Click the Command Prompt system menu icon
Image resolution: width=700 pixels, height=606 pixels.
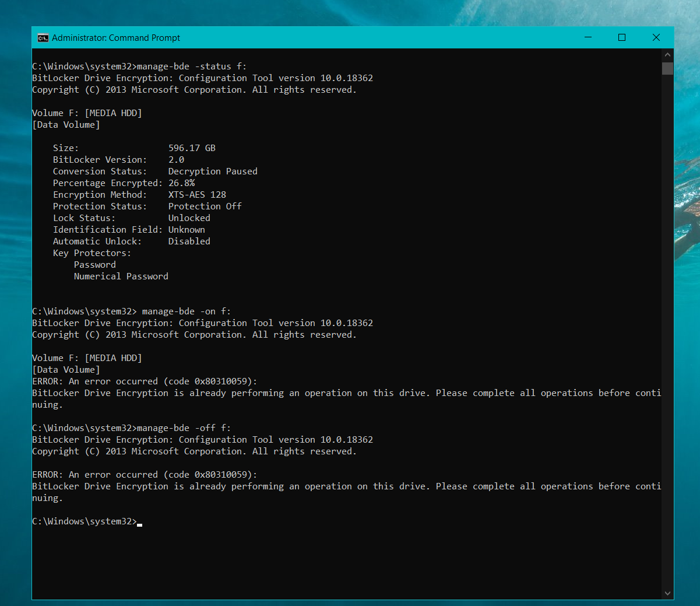click(x=43, y=38)
